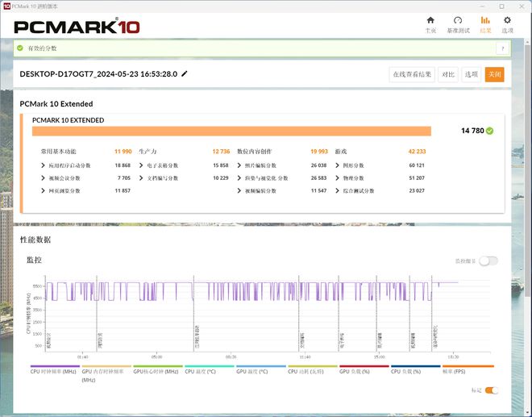Select the CPU 温度 (°C) legend item
The height and width of the screenshot is (417, 532).
210,370
